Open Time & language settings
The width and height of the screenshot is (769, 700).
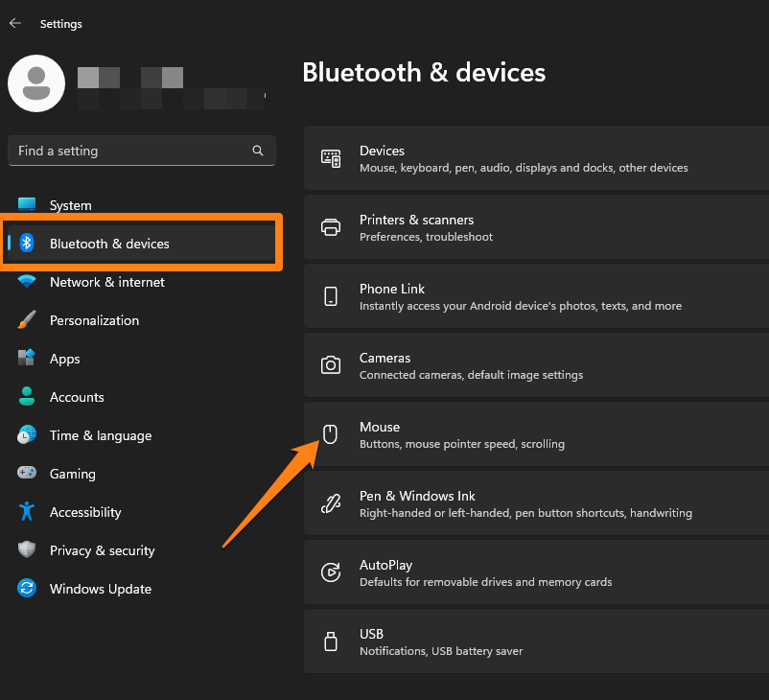click(101, 435)
